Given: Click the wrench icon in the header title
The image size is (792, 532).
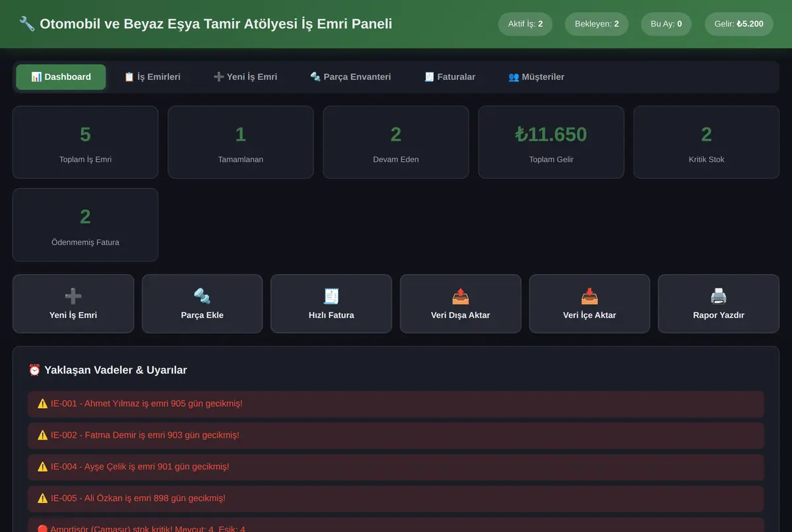Looking at the screenshot, I should coord(27,24).
